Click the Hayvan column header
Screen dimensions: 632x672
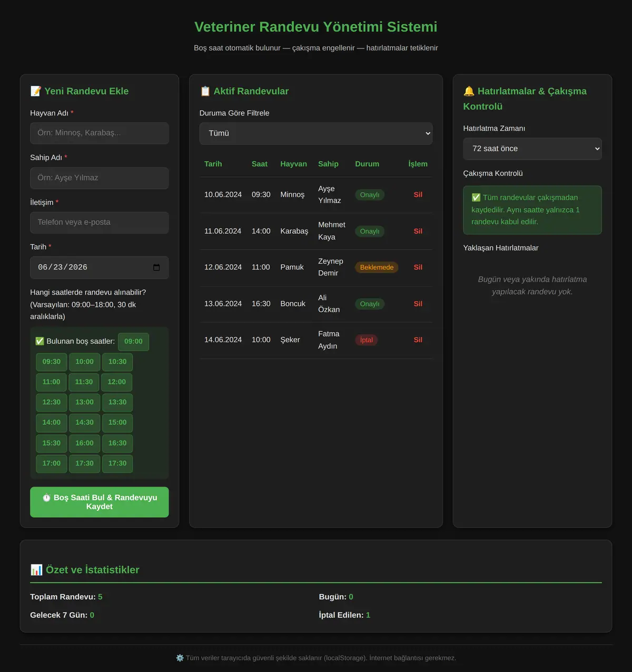293,164
